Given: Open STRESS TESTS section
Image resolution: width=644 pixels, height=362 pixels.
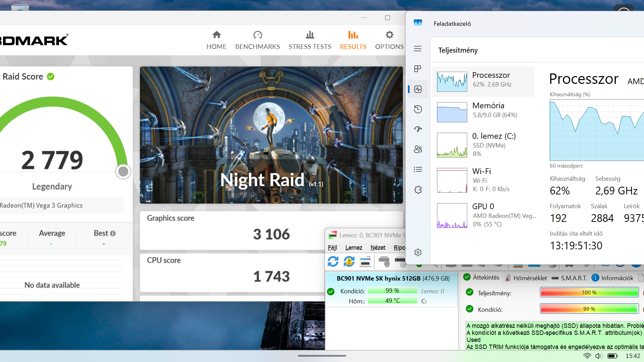Looking at the screenshot, I should coord(310,40).
